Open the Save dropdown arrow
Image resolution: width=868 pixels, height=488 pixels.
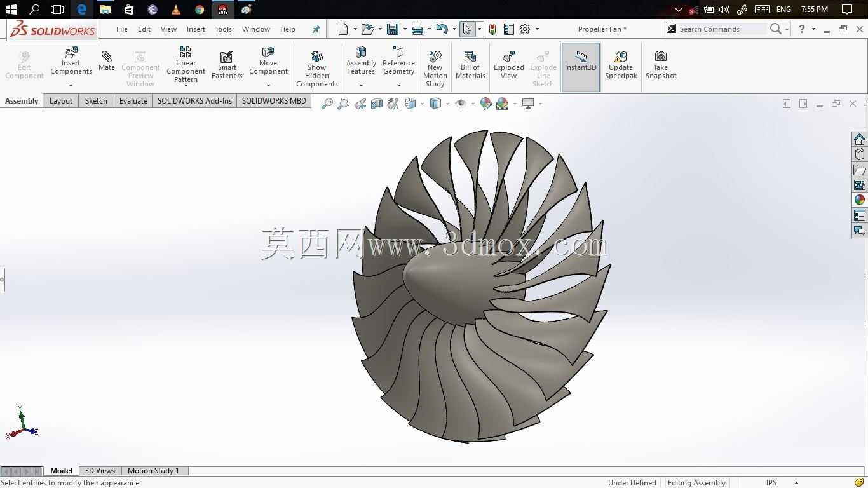pyautogui.click(x=405, y=29)
